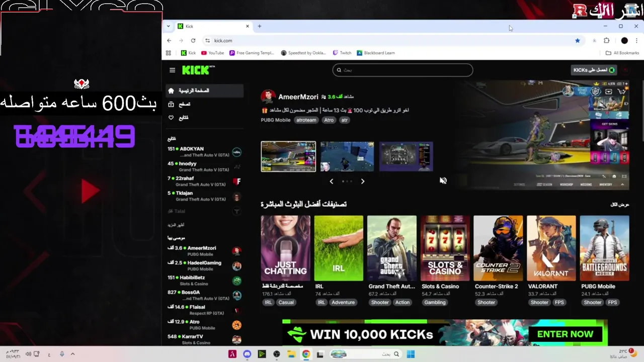Open the VALORANT category card
644x362 pixels.
[x=551, y=248]
